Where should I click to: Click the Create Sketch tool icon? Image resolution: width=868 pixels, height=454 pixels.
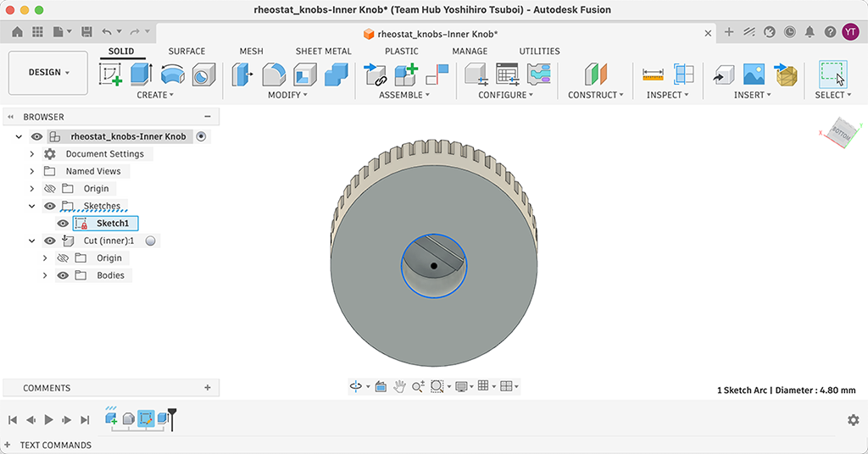click(x=110, y=74)
